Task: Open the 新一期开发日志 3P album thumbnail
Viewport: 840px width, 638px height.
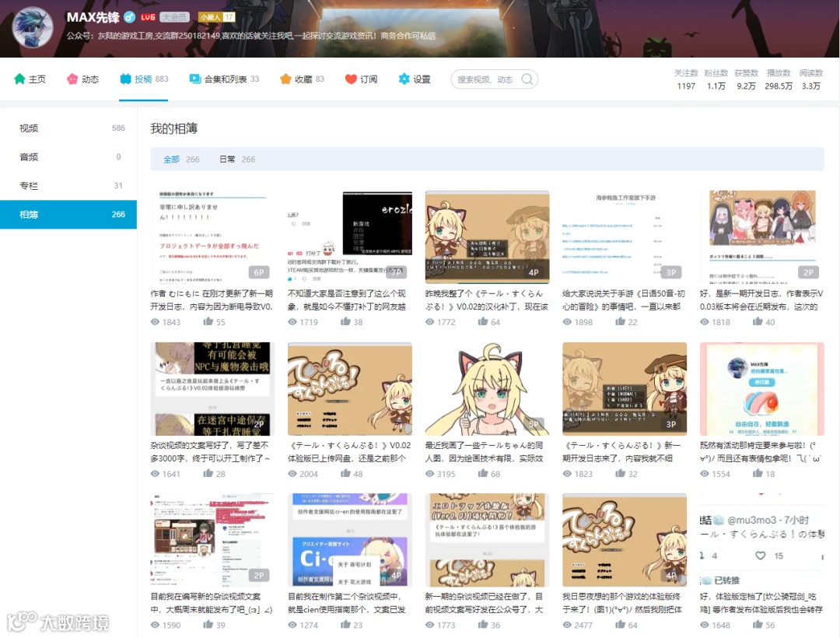Action: coord(625,389)
